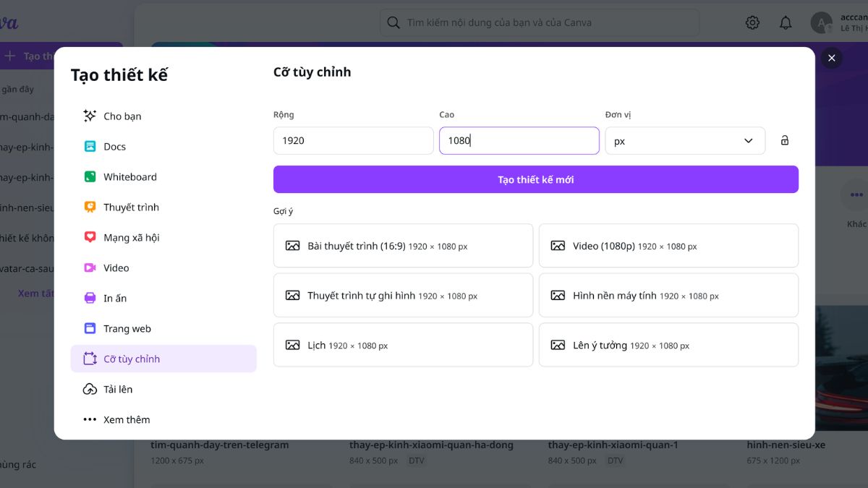
Task: Click image icon on Lên ý tưởng suggestion
Action: tap(558, 345)
